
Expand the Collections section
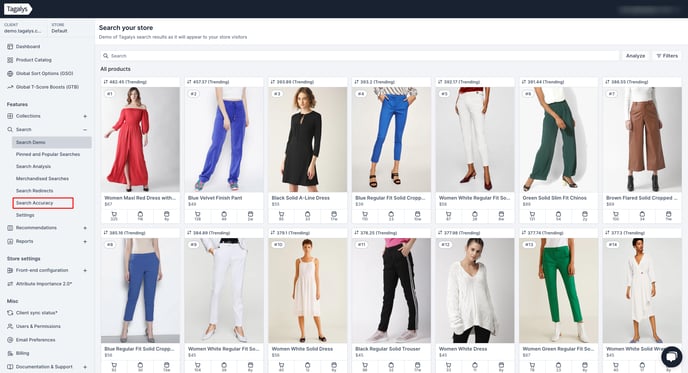coord(85,116)
